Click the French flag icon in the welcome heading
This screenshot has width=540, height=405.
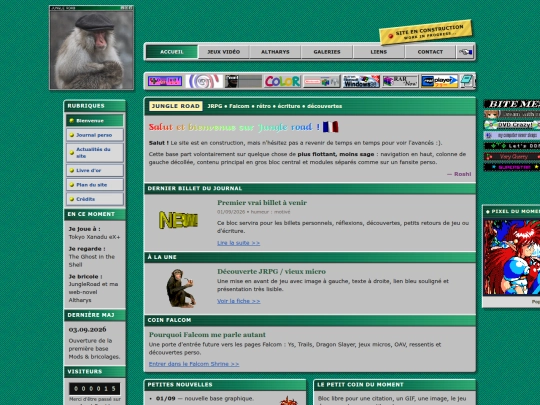tap(330, 127)
